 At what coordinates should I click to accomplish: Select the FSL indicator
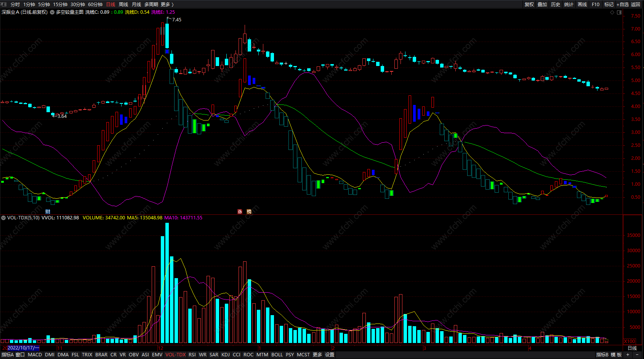pos(75,355)
